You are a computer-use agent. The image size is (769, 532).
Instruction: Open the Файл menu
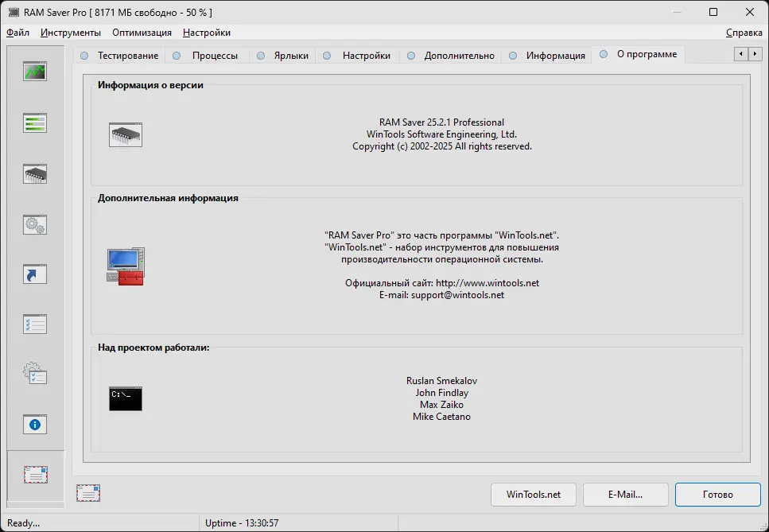(19, 33)
